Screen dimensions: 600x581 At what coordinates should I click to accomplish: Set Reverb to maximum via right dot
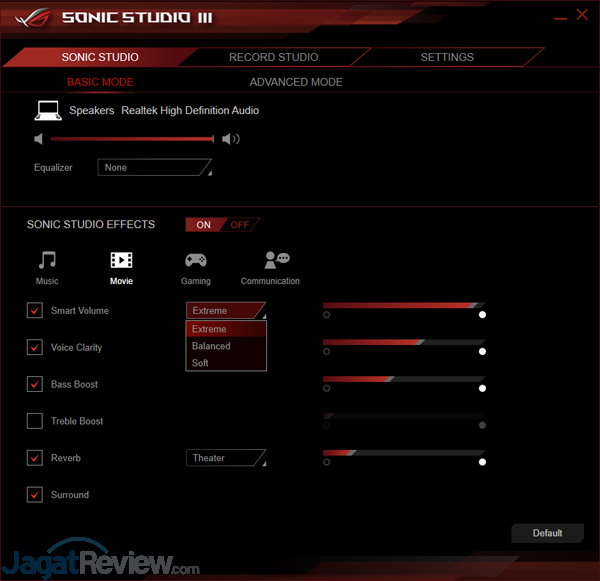[482, 462]
